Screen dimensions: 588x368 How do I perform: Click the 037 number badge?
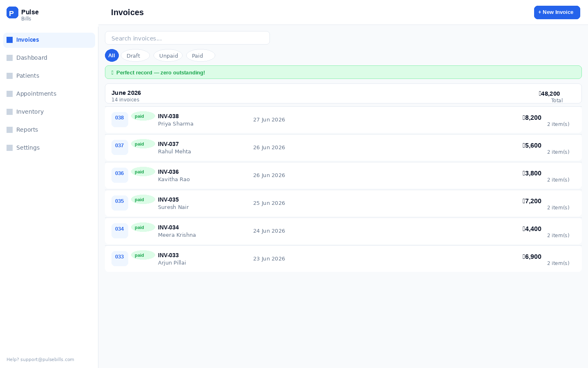120,147
